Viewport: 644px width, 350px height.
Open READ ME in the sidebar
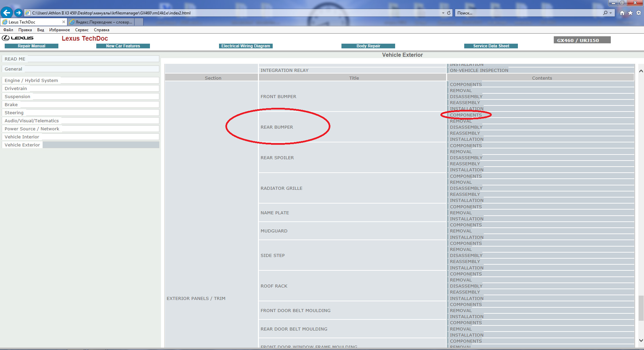80,59
